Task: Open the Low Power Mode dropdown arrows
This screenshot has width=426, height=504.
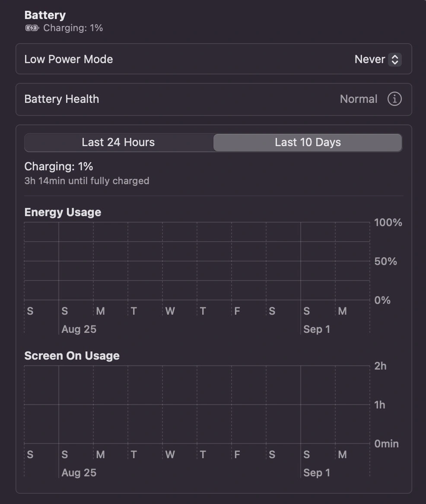Action: pos(394,59)
